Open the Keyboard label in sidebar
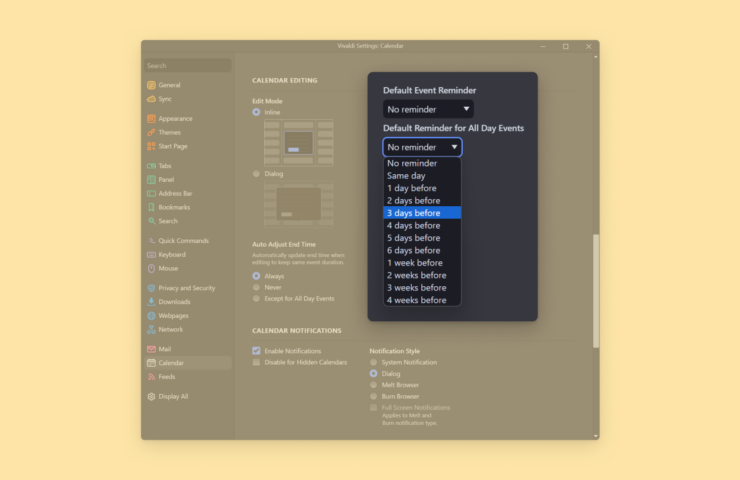This screenshot has height=480, width=740. (172, 255)
